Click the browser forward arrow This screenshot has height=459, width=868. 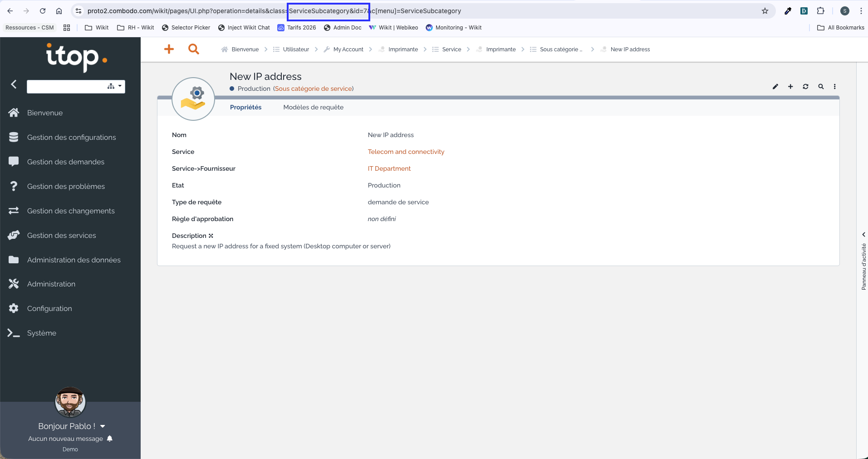click(x=26, y=11)
